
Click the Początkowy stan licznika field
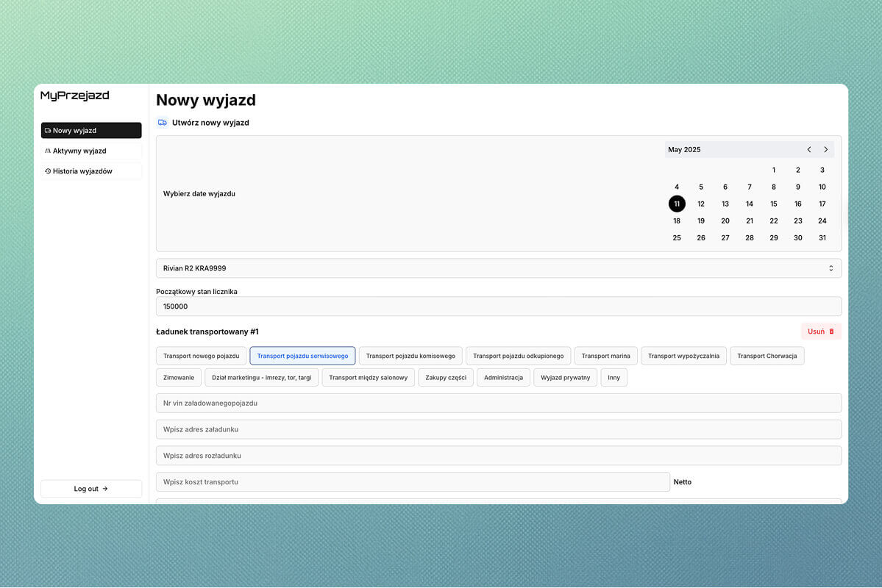[498, 306]
